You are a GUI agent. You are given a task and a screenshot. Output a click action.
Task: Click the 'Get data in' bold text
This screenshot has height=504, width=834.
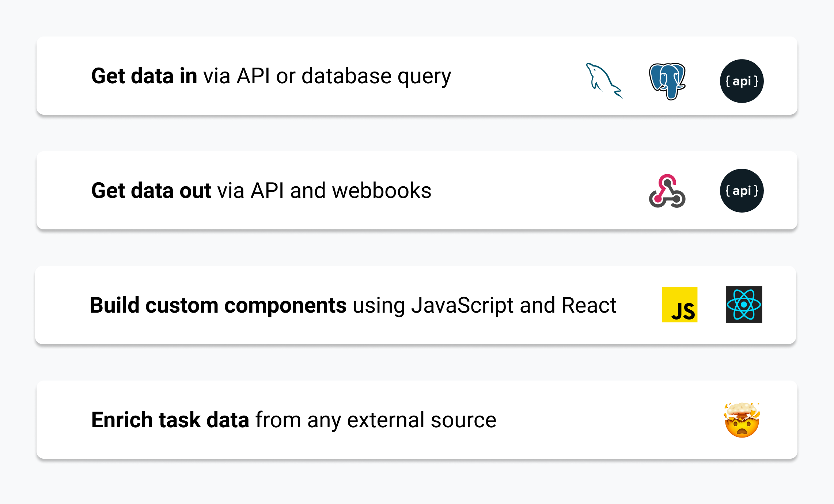coord(144,76)
